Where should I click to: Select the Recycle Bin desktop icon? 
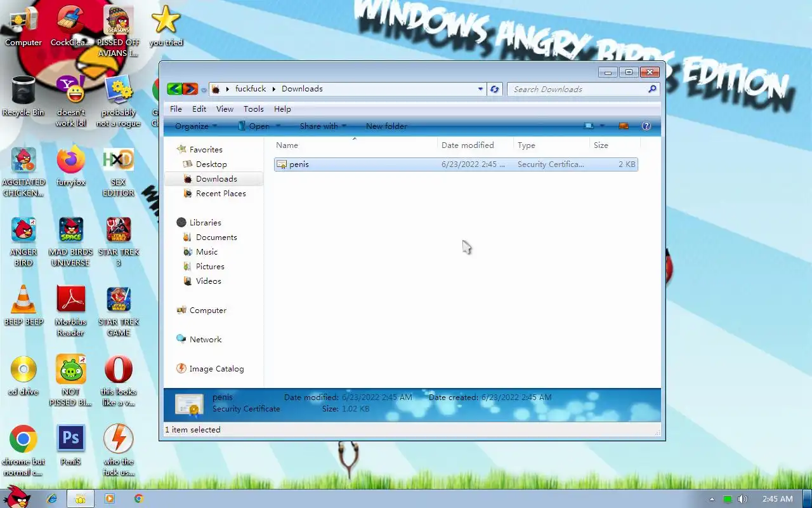[23, 97]
